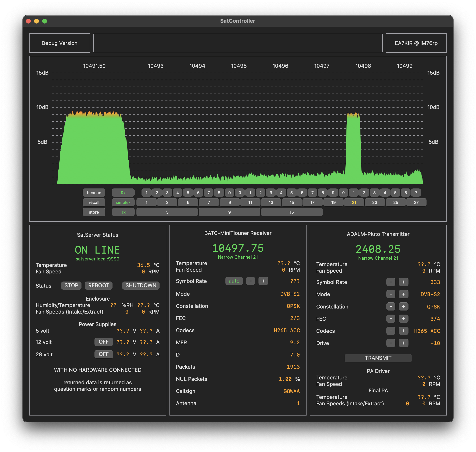Toggle the 28 volt supply OFF switch

(104, 354)
